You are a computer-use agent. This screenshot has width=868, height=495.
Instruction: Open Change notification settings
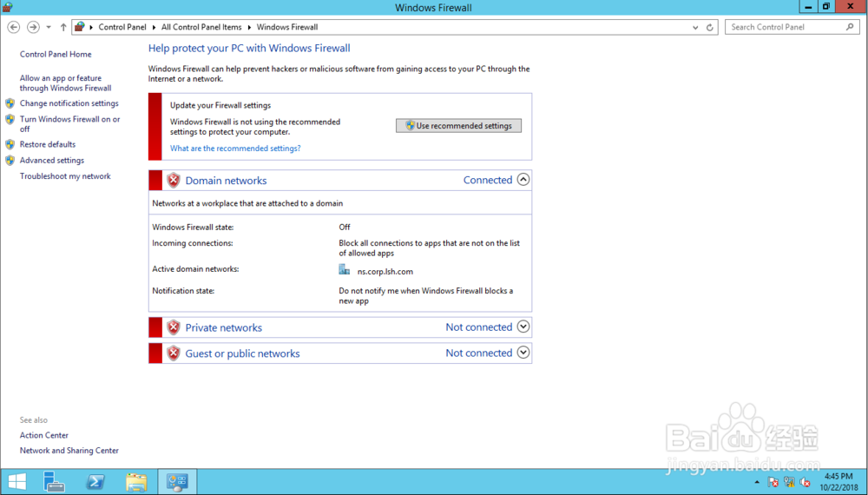[x=69, y=103]
